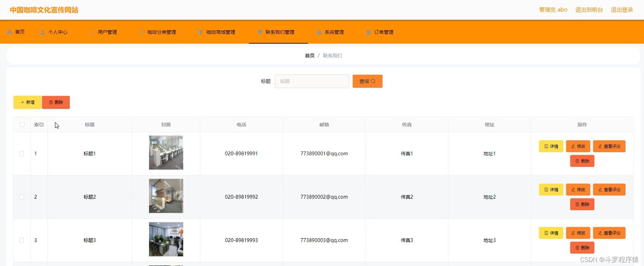The image size is (644, 266).
Task: Click the phone number 020-89819991
Action: 241,154
